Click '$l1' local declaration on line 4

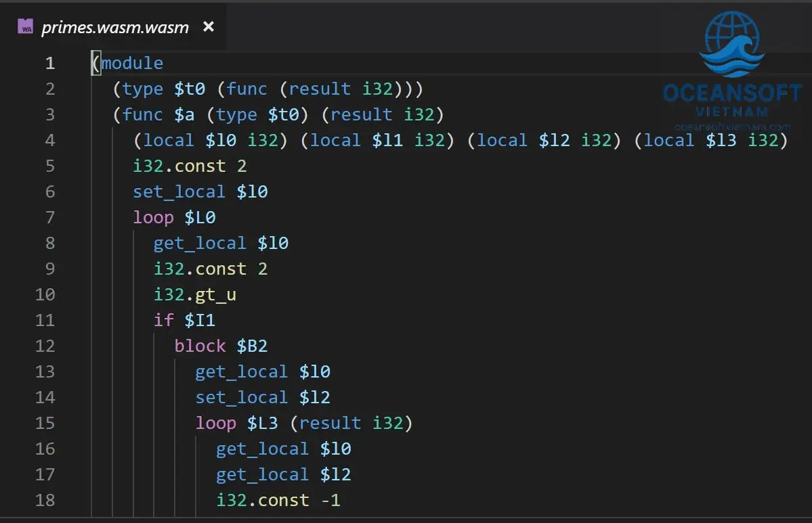387,140
